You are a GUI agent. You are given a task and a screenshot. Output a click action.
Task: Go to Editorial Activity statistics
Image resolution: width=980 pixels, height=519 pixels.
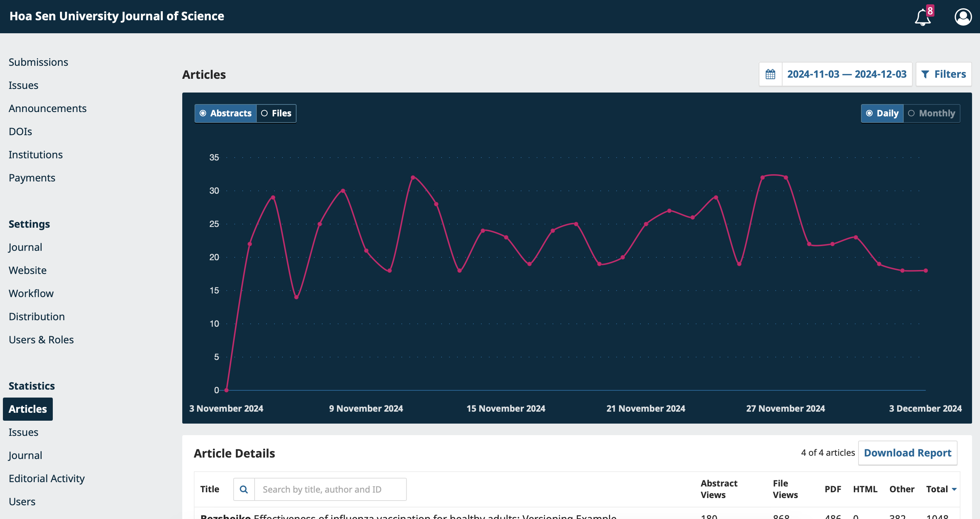(x=46, y=478)
